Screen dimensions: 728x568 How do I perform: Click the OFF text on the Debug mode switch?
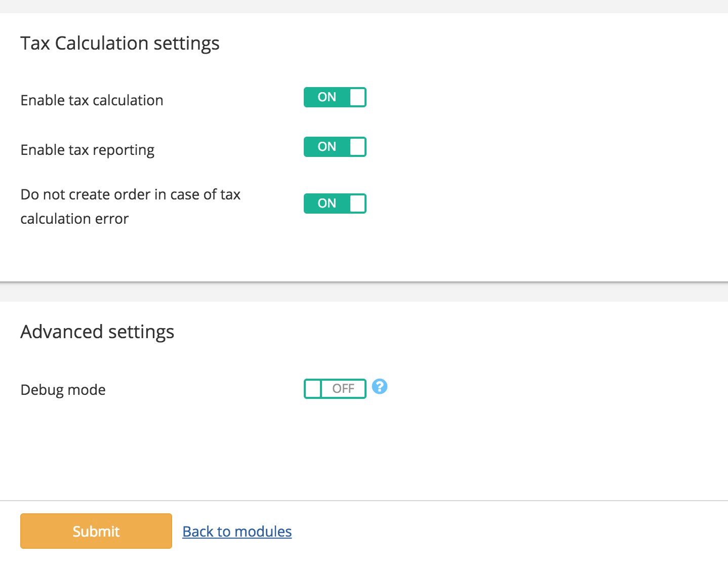point(344,388)
